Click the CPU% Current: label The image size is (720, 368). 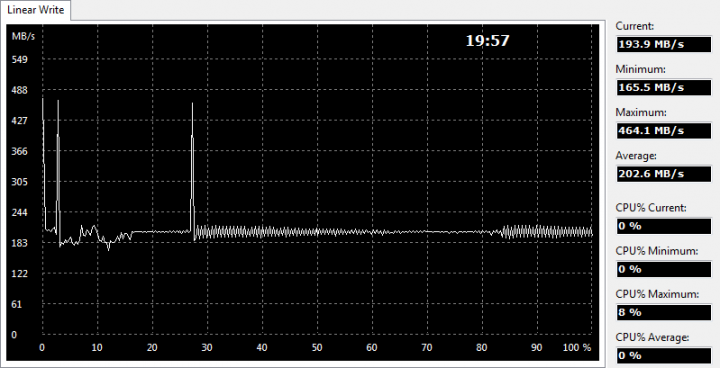pyautogui.click(x=651, y=208)
